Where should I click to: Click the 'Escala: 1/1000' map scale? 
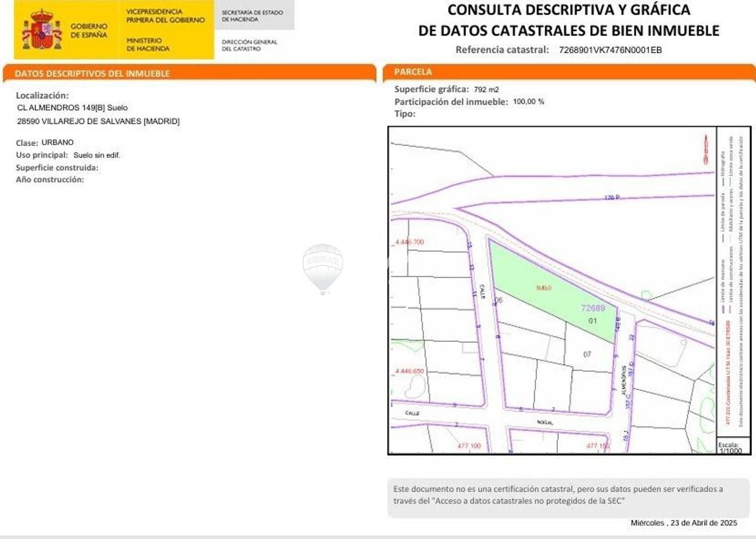point(730,448)
